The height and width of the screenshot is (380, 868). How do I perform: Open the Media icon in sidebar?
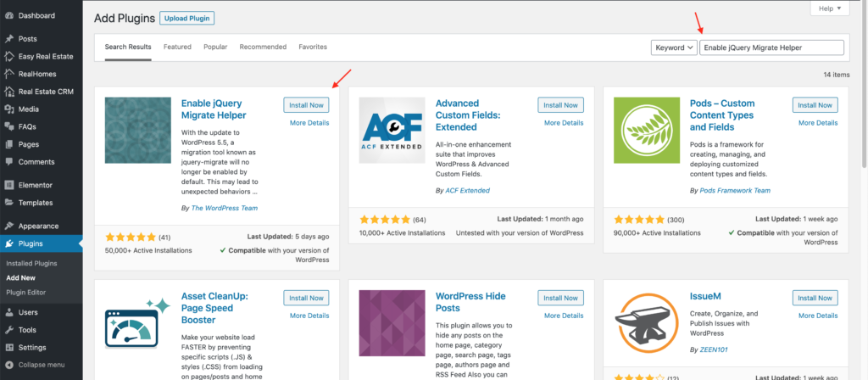point(8,109)
